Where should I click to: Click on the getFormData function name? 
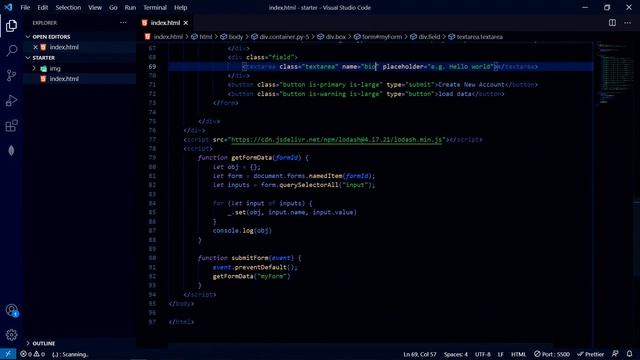click(x=251, y=158)
